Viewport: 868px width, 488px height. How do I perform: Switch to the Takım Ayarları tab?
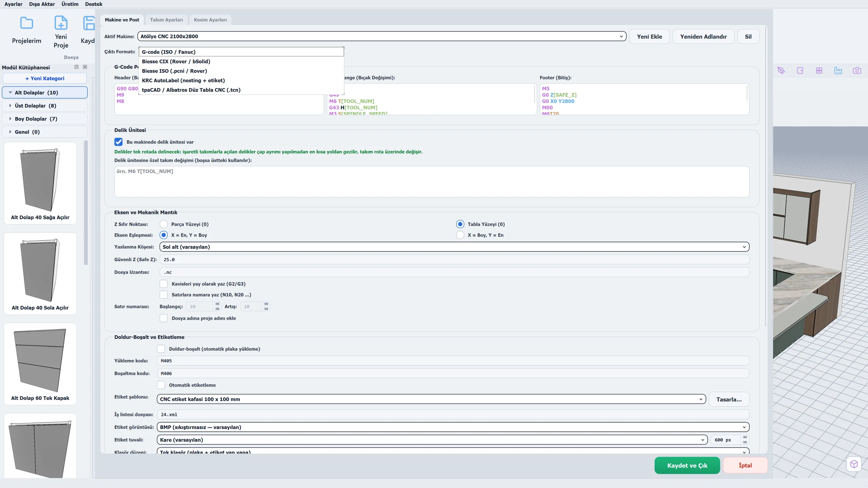[x=166, y=20]
